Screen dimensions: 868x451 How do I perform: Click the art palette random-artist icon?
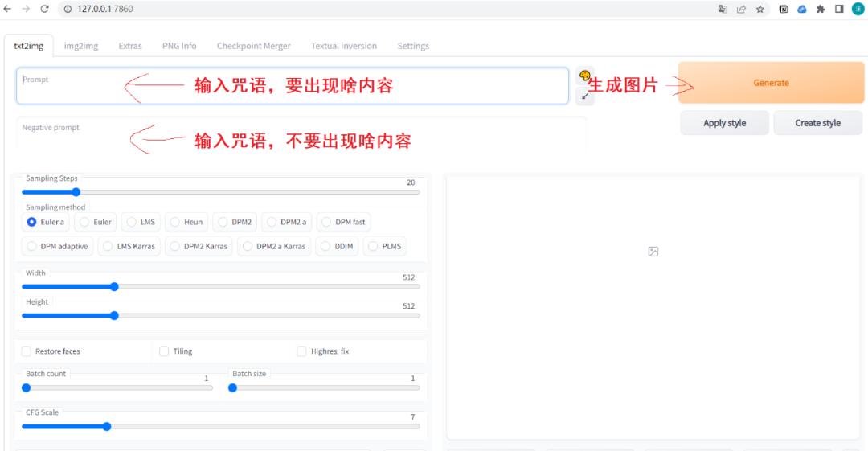click(x=585, y=76)
